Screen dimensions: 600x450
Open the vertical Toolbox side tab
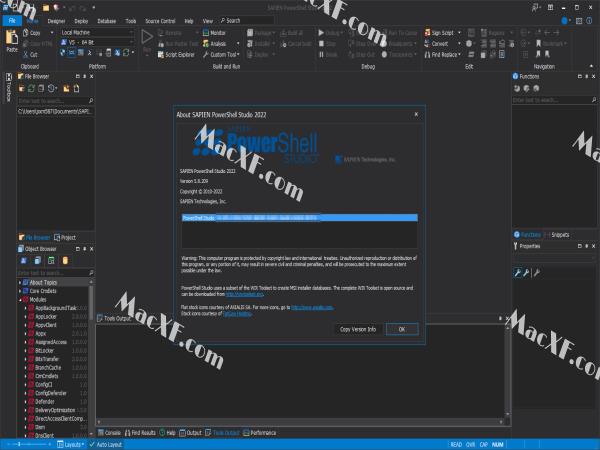[x=8, y=87]
